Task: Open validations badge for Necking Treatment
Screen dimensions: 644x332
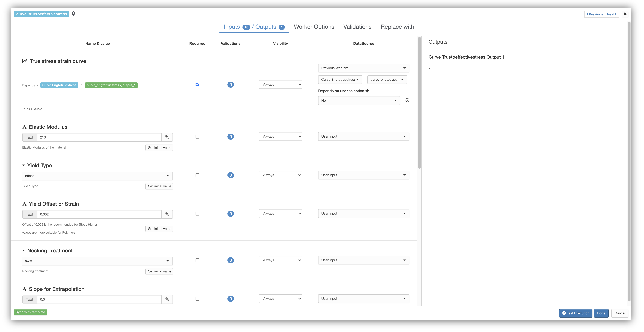Action: (x=231, y=260)
